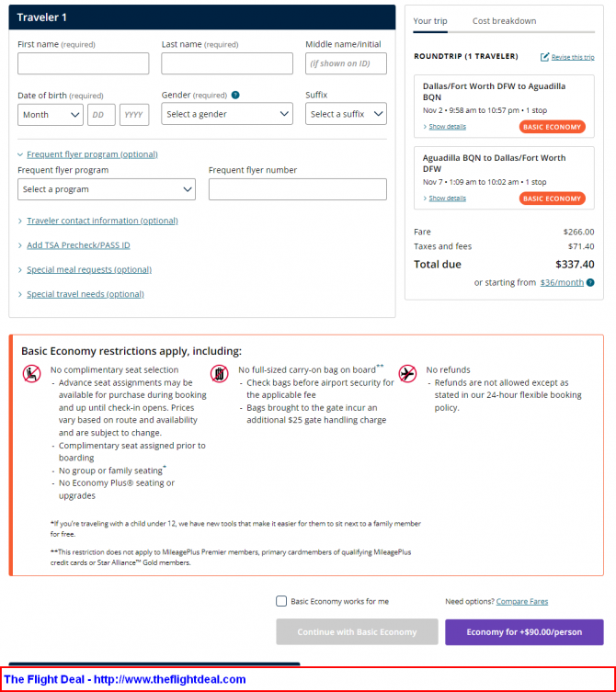Click the no refunds airplane icon
This screenshot has height=692, width=616.
407,374
